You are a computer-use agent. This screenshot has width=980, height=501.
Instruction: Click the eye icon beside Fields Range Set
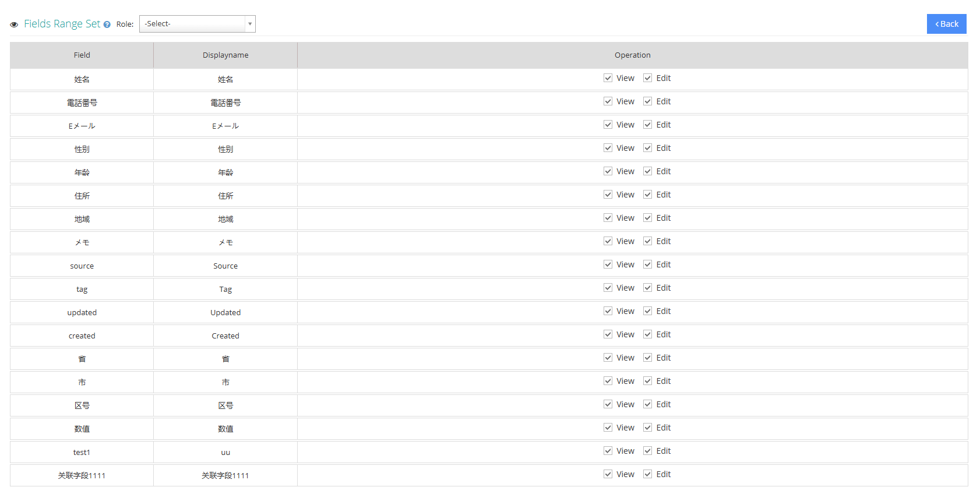(14, 24)
